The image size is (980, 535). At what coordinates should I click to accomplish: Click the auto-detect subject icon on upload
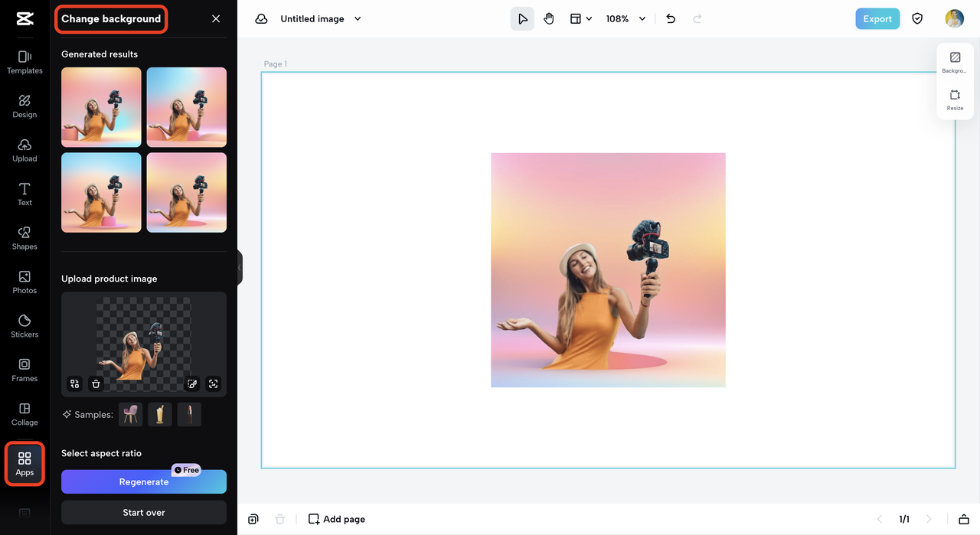click(214, 384)
